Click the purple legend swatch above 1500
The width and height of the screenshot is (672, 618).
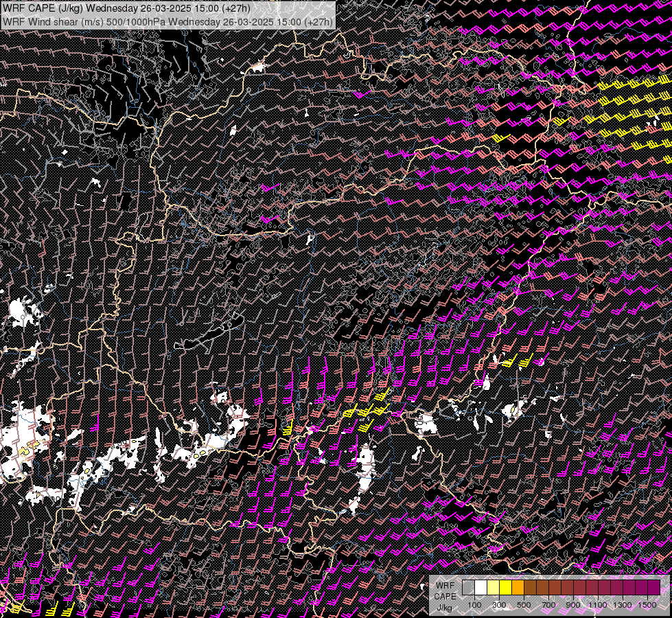[x=654, y=587]
